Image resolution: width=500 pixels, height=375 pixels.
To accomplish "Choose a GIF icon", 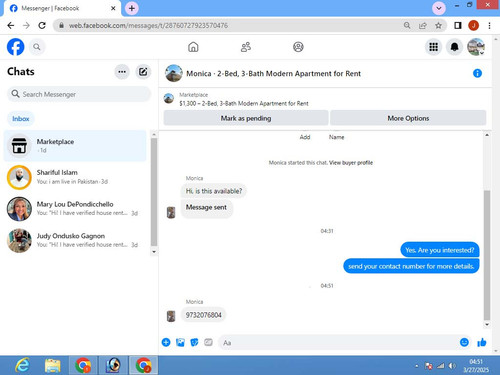I will coord(208,342).
